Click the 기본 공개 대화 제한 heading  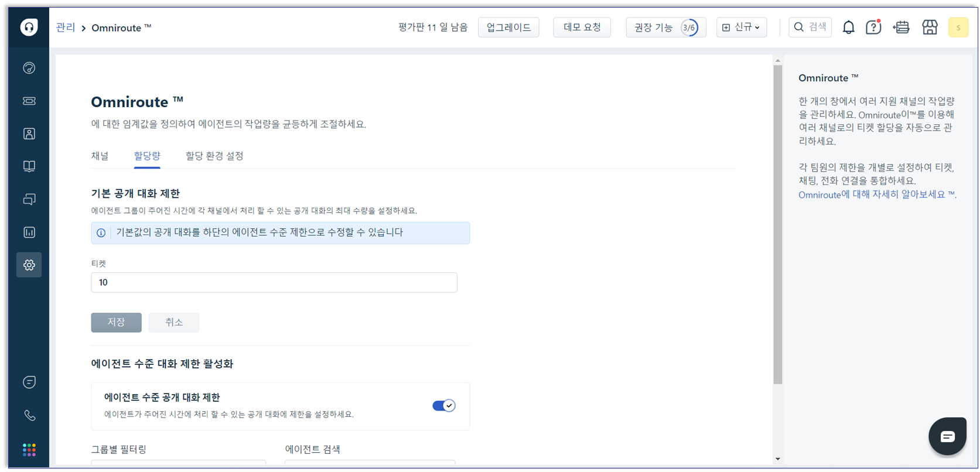click(x=135, y=193)
